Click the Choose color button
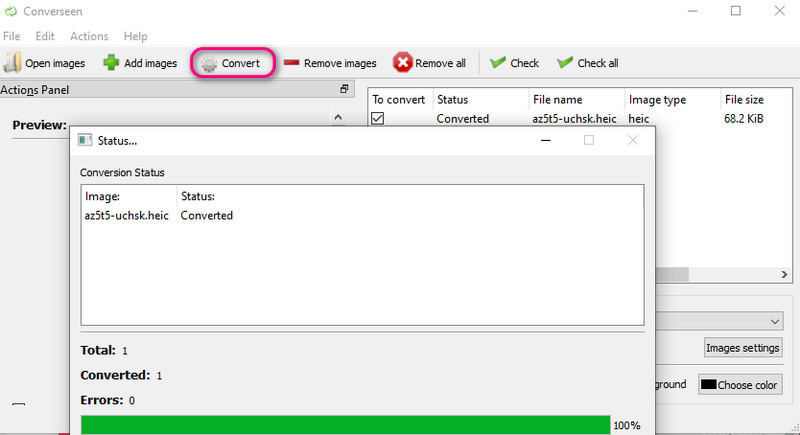800x435 pixels. coord(740,385)
